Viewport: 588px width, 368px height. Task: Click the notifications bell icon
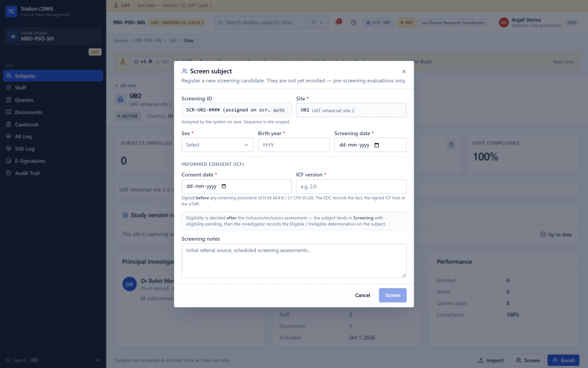[x=338, y=22]
